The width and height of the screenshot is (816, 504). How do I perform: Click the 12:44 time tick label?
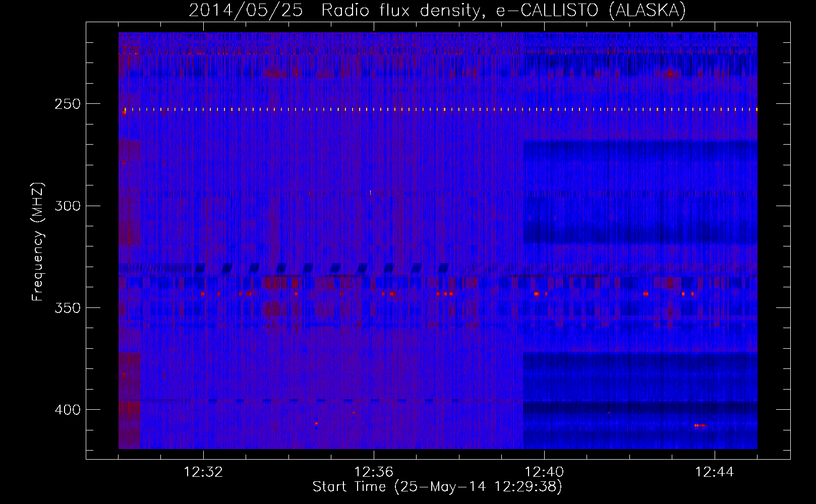click(715, 472)
